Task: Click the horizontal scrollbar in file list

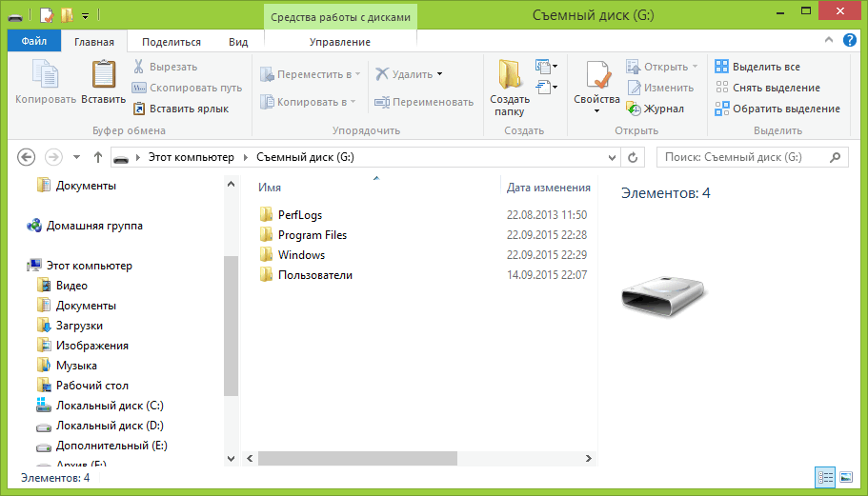Action: 357,458
